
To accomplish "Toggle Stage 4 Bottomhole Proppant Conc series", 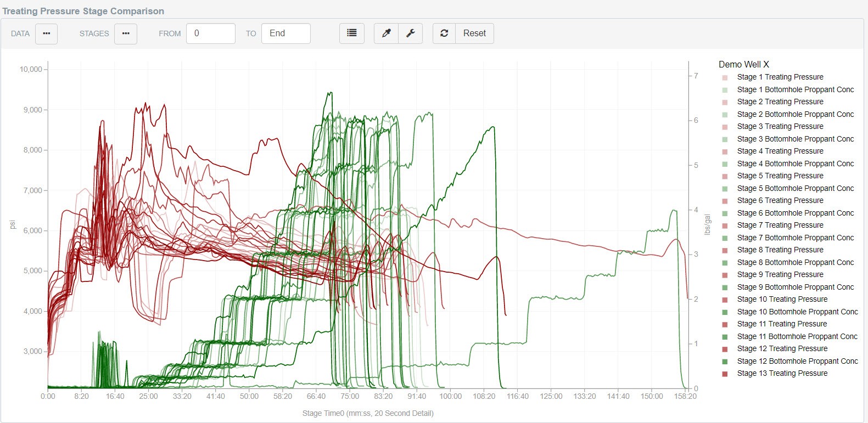I will point(796,163).
